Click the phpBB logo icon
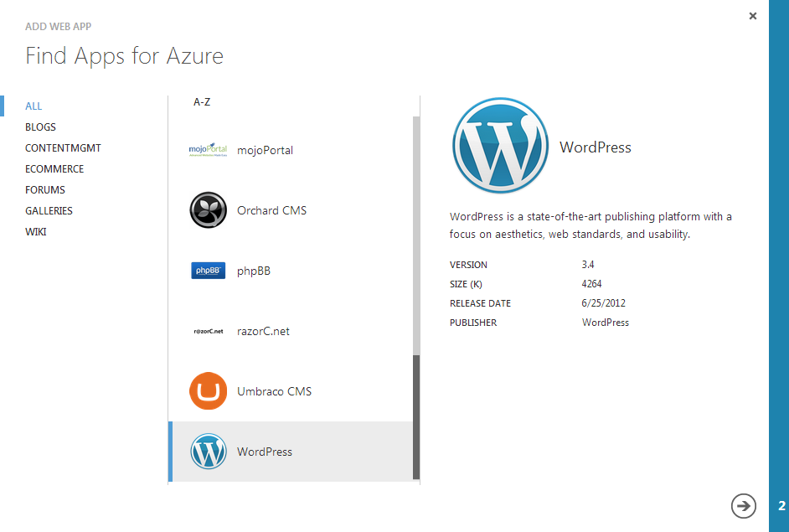This screenshot has width=789, height=532. click(208, 271)
